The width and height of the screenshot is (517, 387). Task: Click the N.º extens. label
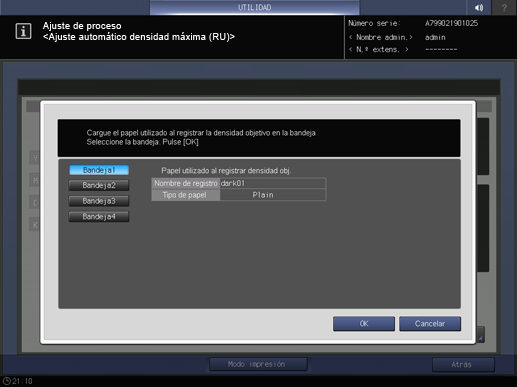(379, 50)
